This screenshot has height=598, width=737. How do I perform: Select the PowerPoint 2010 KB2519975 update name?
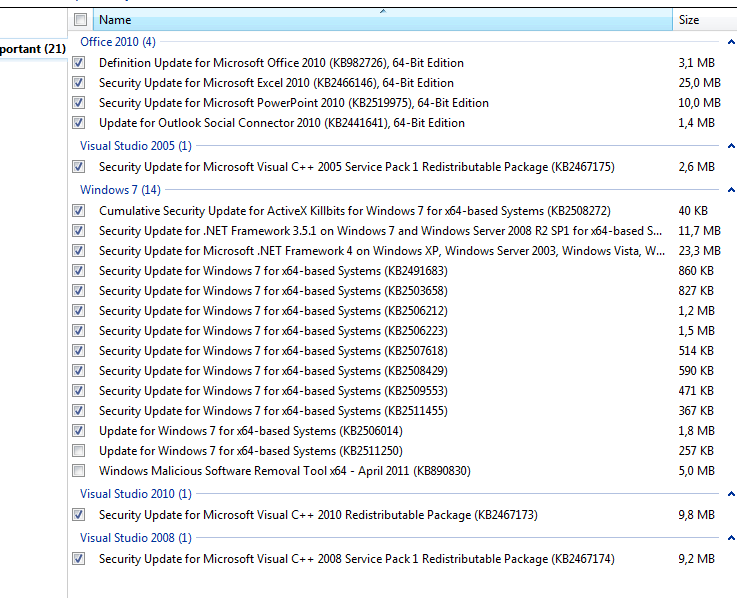pyautogui.click(x=294, y=102)
